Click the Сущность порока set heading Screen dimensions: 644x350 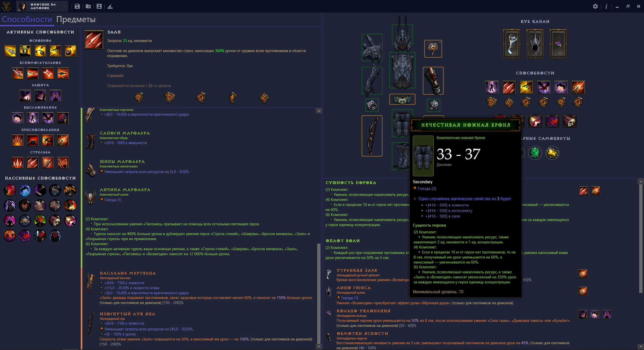click(x=351, y=183)
